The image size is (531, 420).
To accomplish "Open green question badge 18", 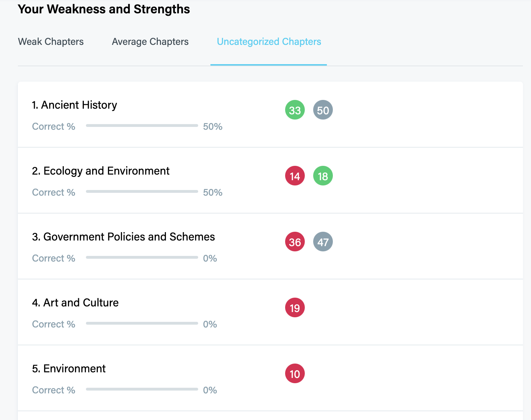I will (x=323, y=176).
